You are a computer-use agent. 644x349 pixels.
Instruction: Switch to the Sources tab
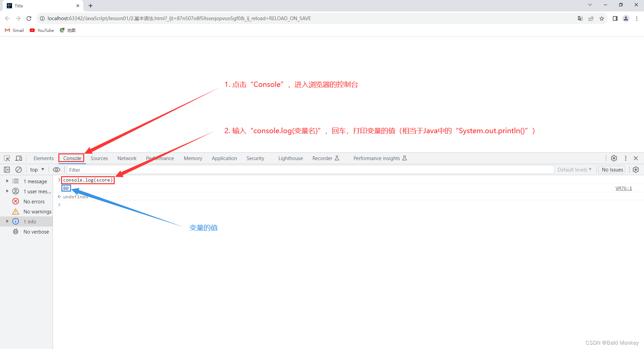coord(99,158)
